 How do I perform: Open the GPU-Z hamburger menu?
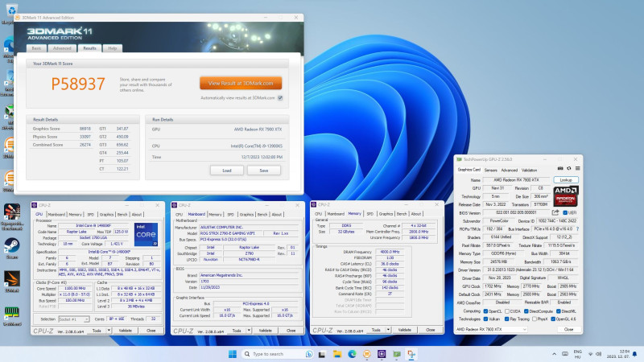click(x=577, y=168)
